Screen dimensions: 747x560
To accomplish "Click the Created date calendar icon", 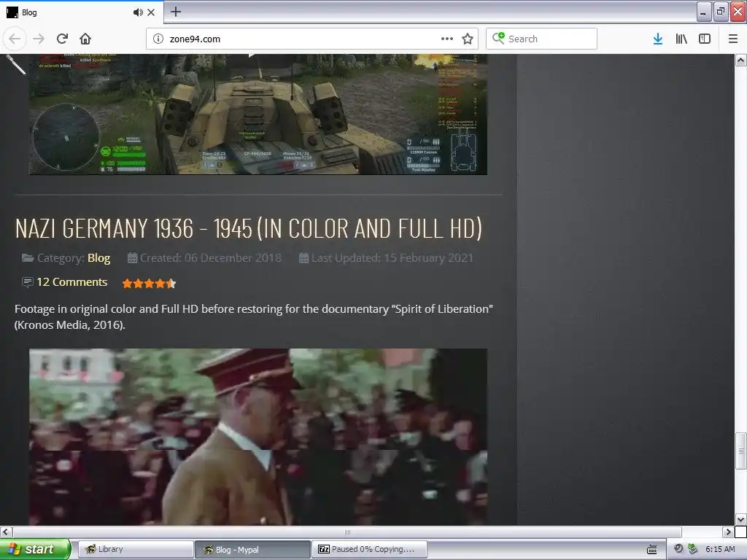I will click(133, 257).
